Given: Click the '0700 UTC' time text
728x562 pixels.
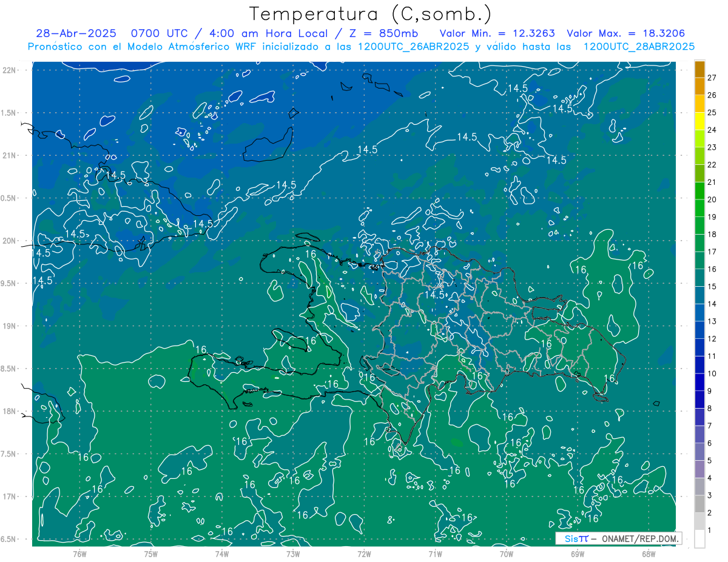Looking at the screenshot, I should click(x=160, y=33).
